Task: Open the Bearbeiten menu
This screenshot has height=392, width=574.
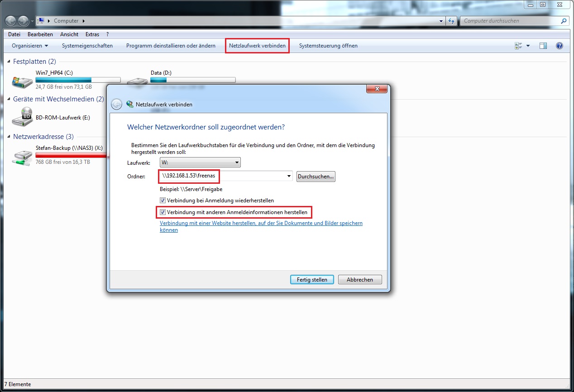Action: click(x=40, y=34)
